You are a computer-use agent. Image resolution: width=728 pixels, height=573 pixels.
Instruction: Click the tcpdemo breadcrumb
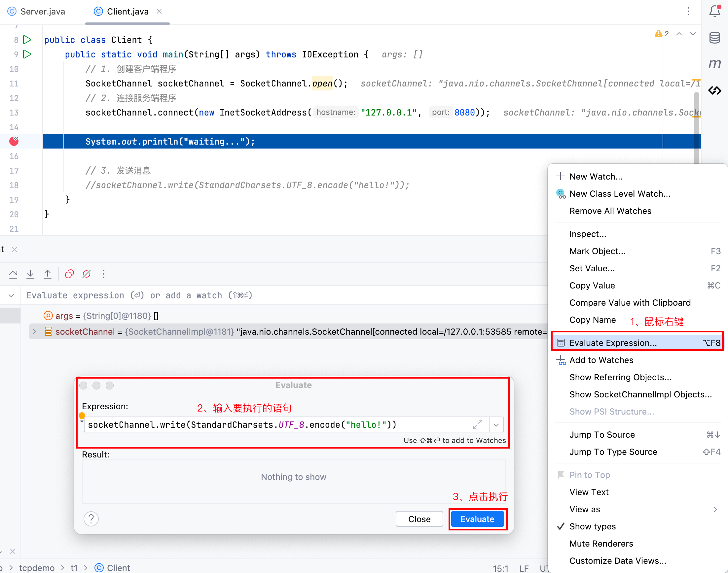pos(37,568)
